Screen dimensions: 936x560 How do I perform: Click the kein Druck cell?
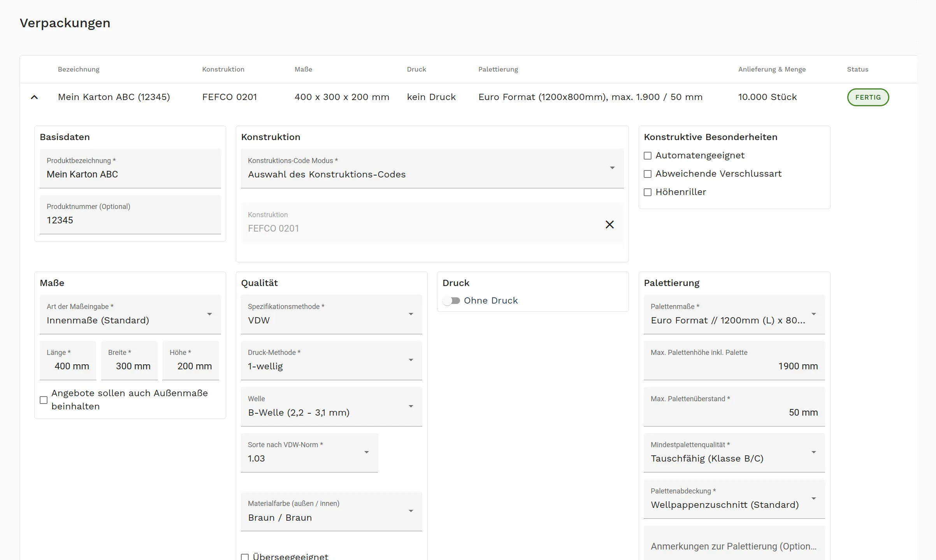[x=431, y=97]
